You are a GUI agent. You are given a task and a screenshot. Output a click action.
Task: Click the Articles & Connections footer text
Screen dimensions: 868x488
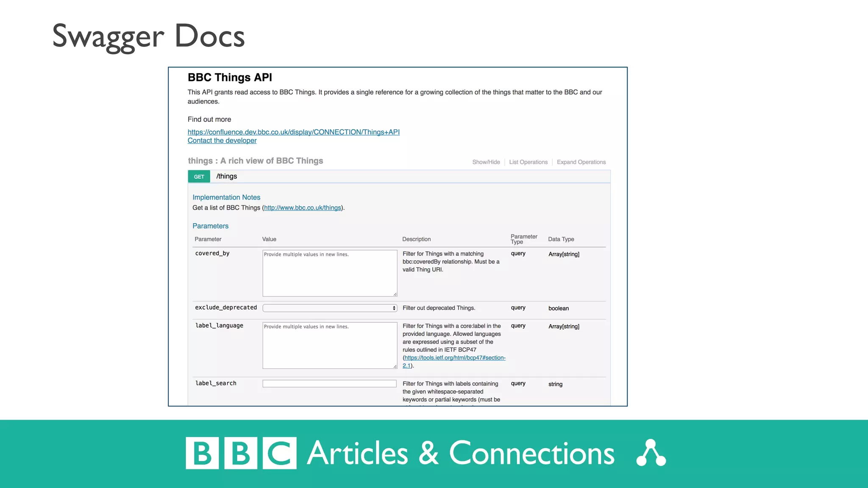461,453
